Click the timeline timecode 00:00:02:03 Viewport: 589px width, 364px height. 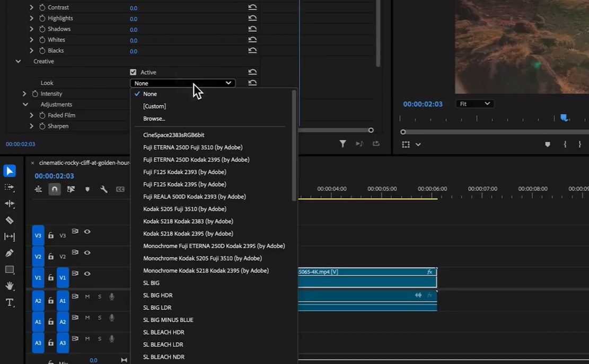pos(54,175)
